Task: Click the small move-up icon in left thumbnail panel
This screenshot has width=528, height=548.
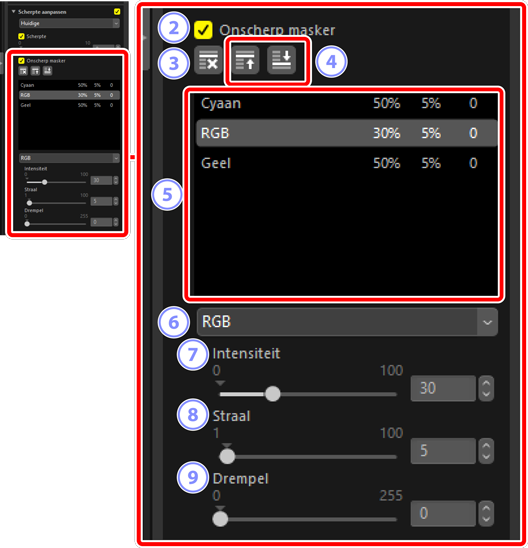Action: click(x=35, y=71)
